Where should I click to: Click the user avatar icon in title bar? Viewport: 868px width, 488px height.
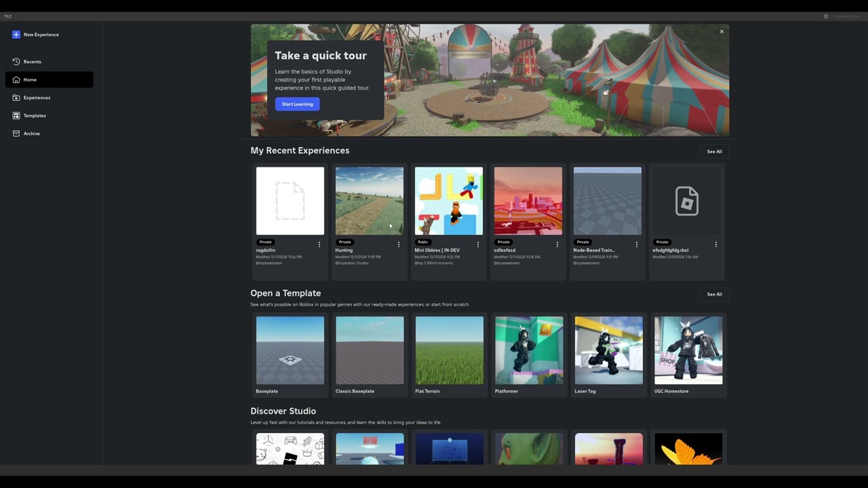[x=825, y=16]
